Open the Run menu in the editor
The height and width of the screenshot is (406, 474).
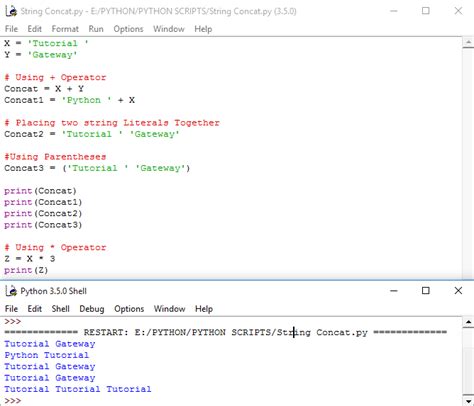(96, 29)
